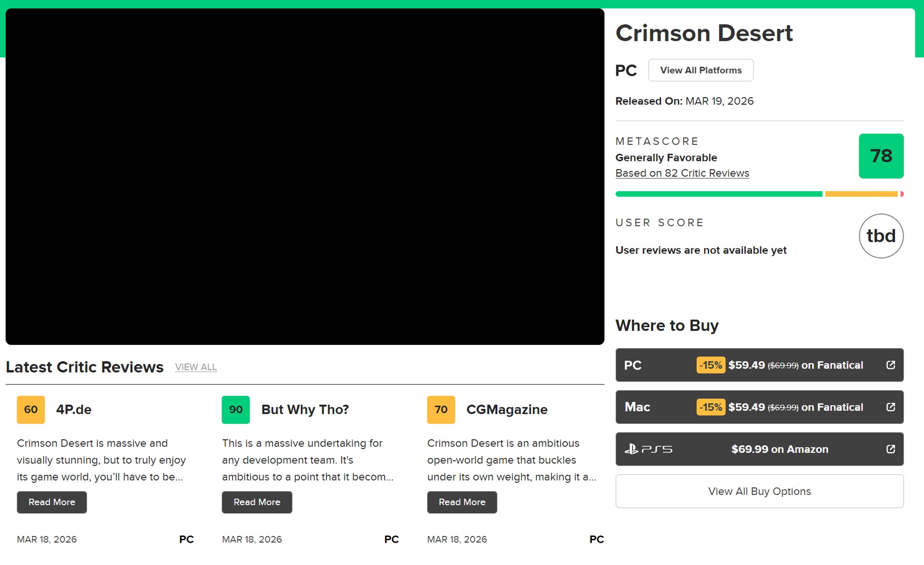
Task: Click the 60 score badge for 4P.de
Action: pyautogui.click(x=31, y=409)
